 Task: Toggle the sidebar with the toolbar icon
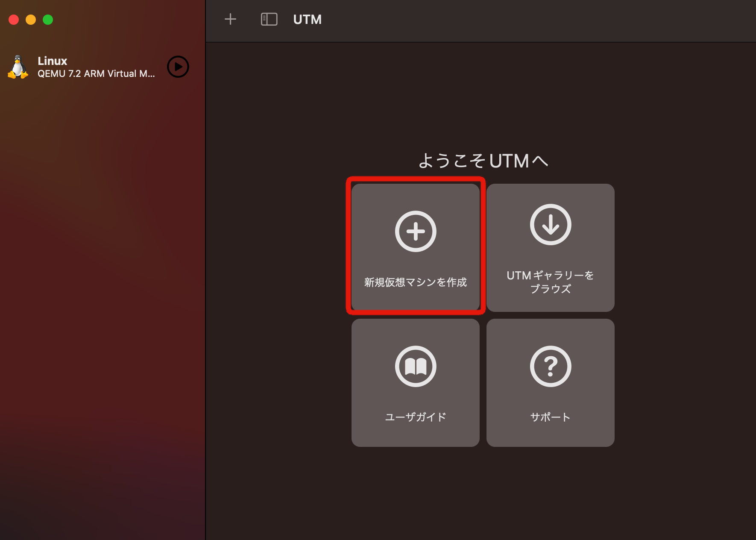[x=269, y=19]
